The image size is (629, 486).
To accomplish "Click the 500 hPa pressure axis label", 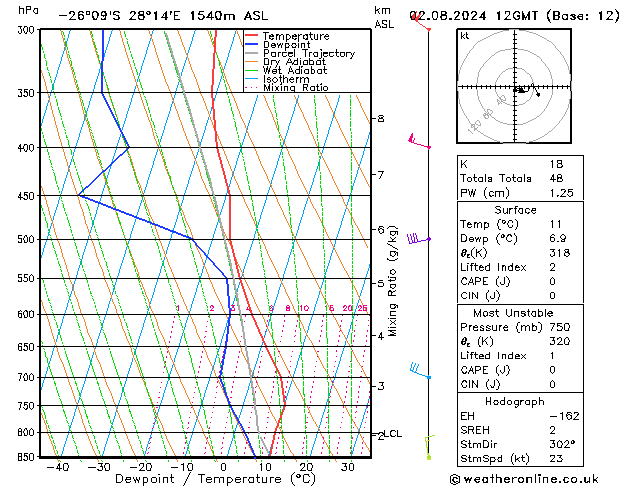I will (26, 239).
